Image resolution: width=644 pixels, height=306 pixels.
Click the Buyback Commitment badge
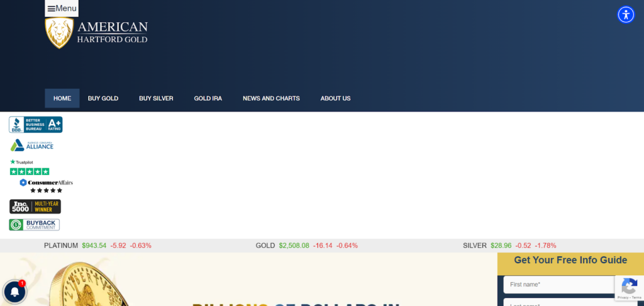point(35,225)
